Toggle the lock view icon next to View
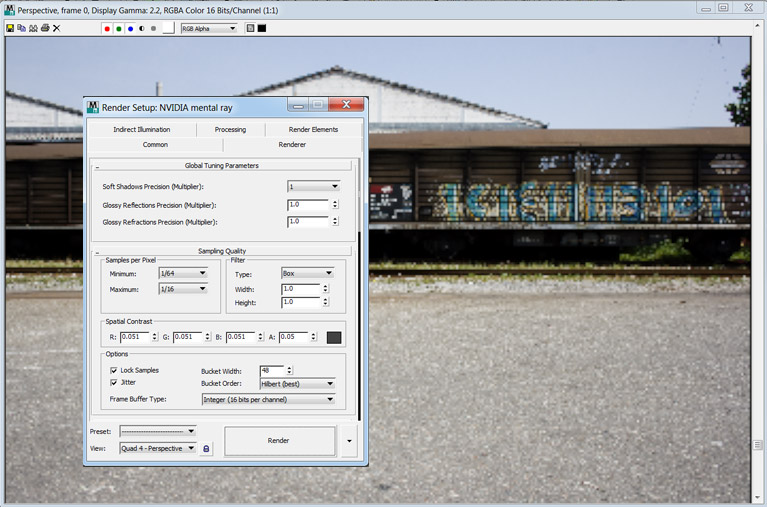The width and height of the screenshot is (767, 507). tap(206, 449)
